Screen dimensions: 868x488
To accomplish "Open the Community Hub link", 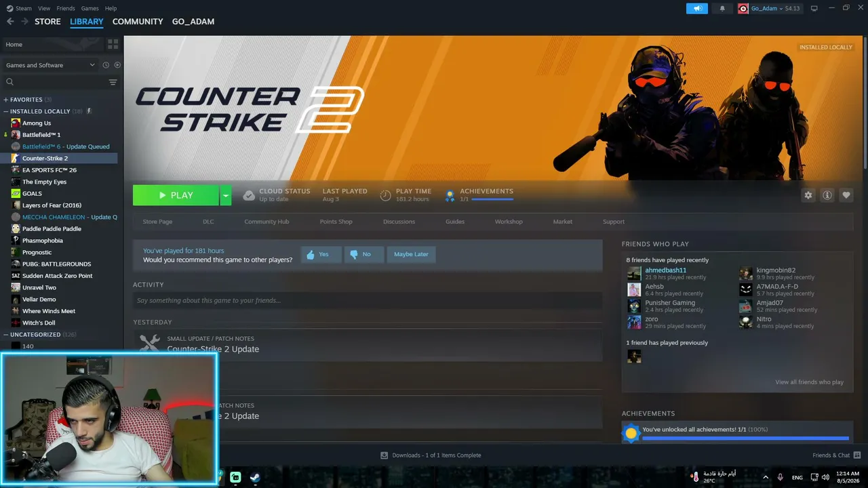I will point(267,222).
